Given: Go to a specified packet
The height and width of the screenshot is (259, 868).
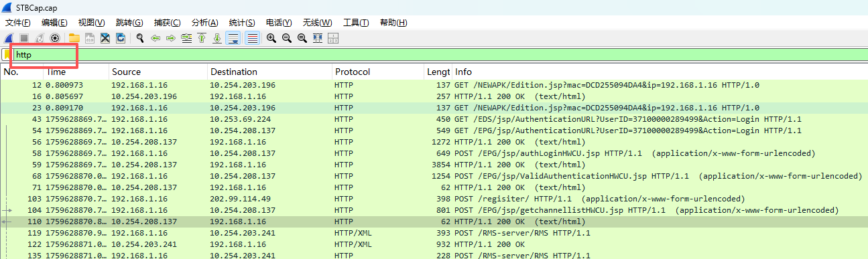Looking at the screenshot, I should 186,38.
